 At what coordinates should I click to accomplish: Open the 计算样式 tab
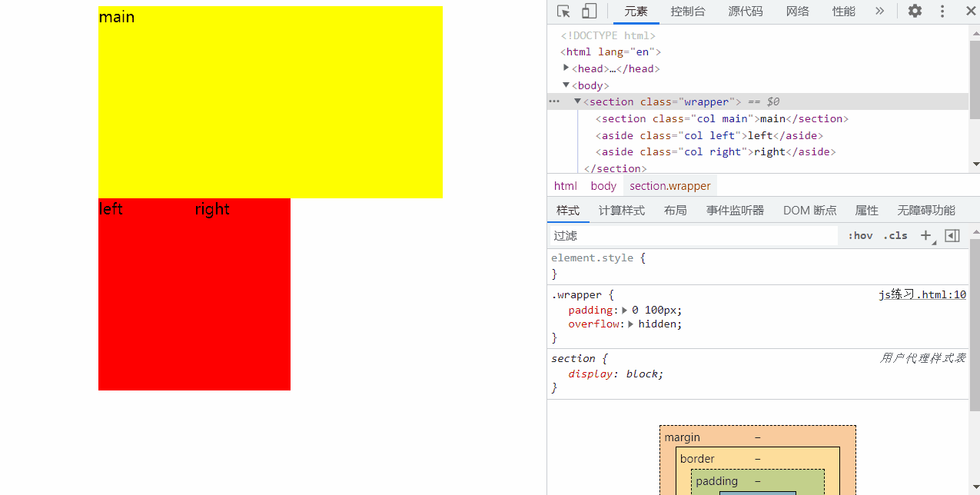click(x=621, y=210)
